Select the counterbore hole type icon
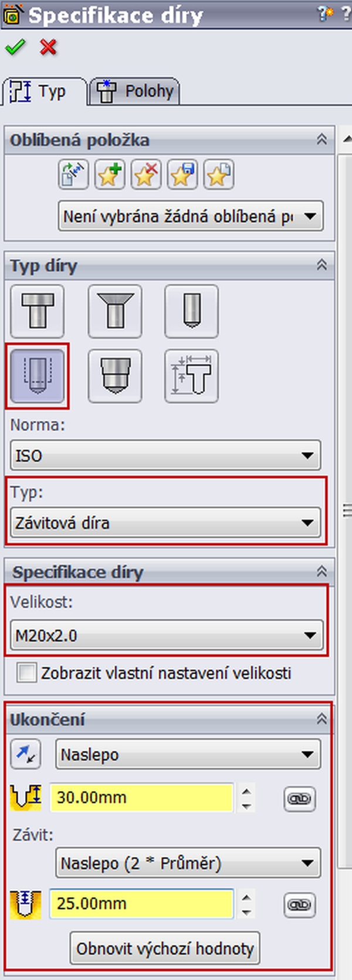The height and width of the screenshot is (980, 352). tap(38, 311)
